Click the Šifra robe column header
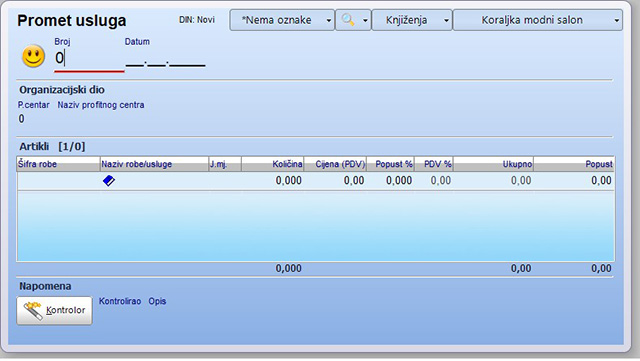The image size is (640, 361). (x=58, y=164)
